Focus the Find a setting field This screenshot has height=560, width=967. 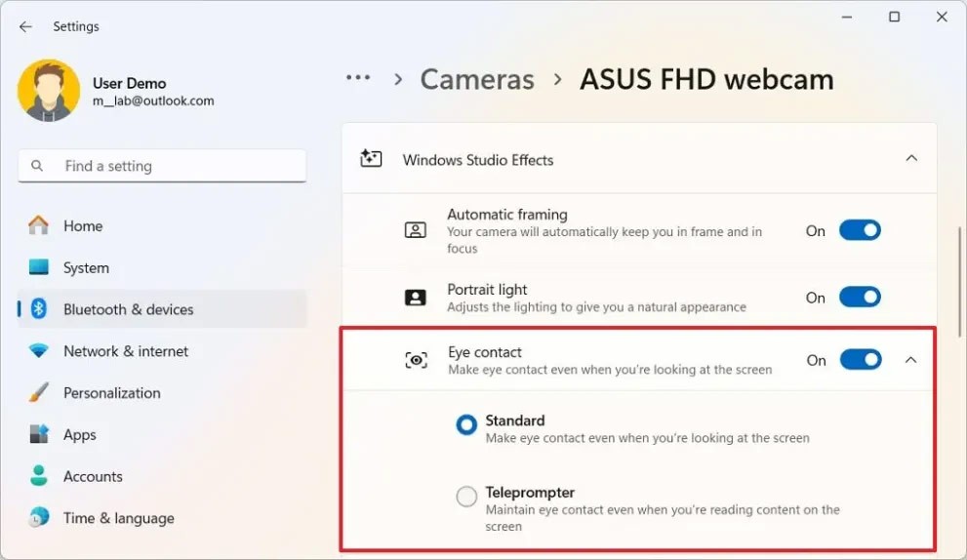(176, 166)
